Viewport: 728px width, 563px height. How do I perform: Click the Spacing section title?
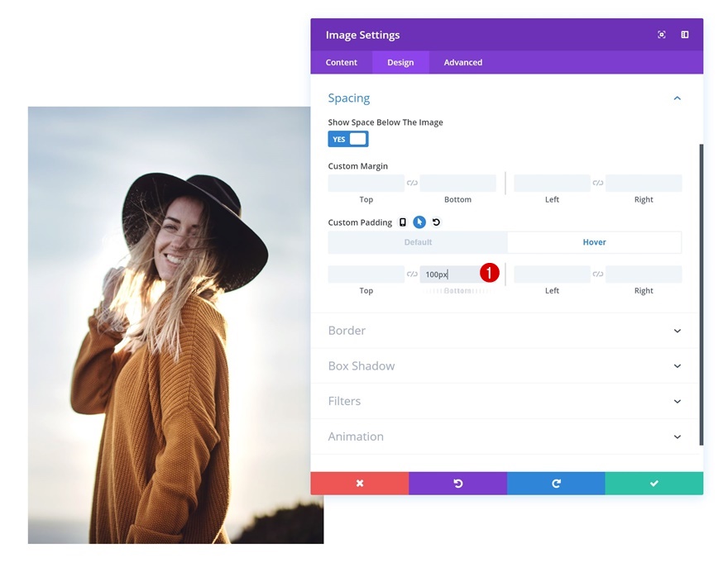tap(348, 98)
